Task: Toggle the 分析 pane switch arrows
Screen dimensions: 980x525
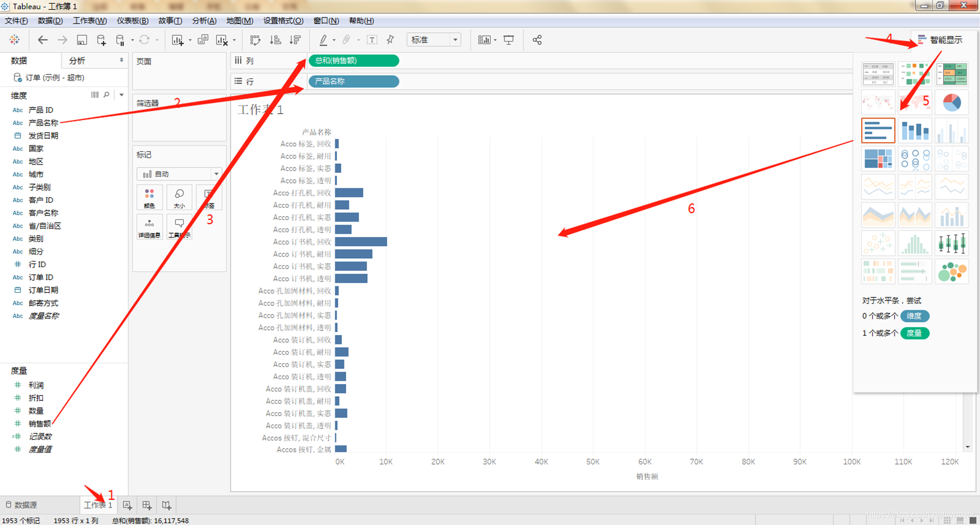Action: (122, 60)
